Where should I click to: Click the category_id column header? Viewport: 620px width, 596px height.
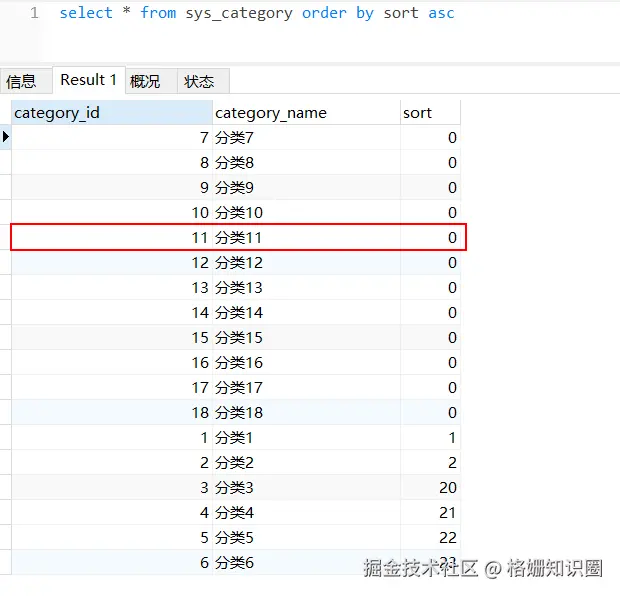[x=112, y=113]
